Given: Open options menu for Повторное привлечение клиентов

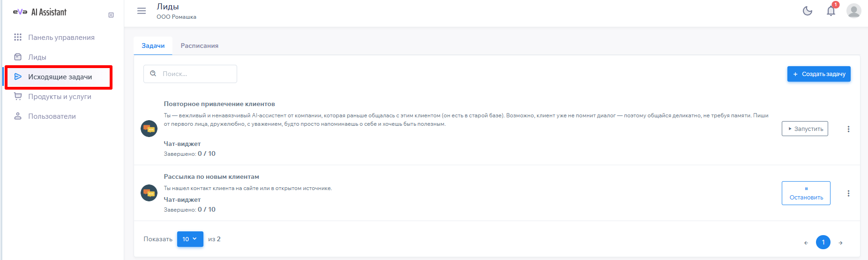Looking at the screenshot, I should point(848,129).
